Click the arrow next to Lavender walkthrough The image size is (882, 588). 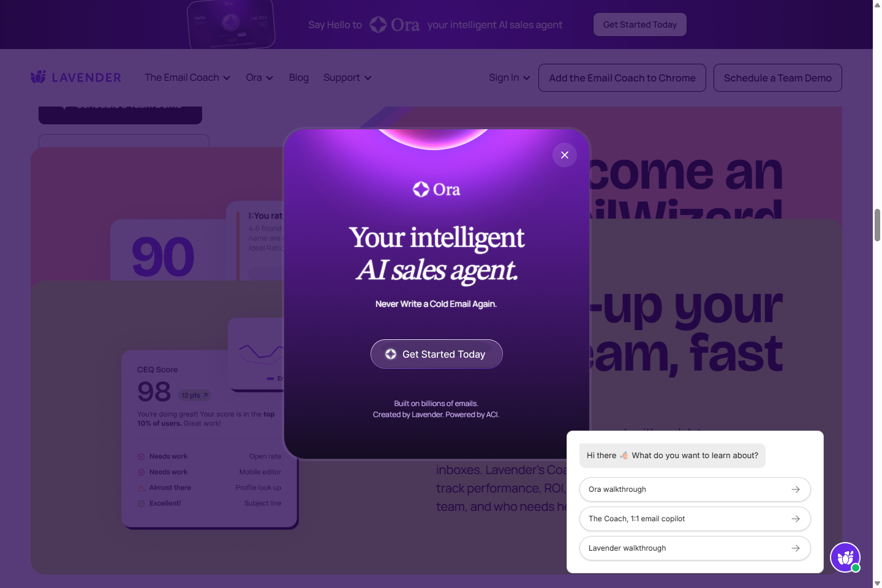(796, 548)
